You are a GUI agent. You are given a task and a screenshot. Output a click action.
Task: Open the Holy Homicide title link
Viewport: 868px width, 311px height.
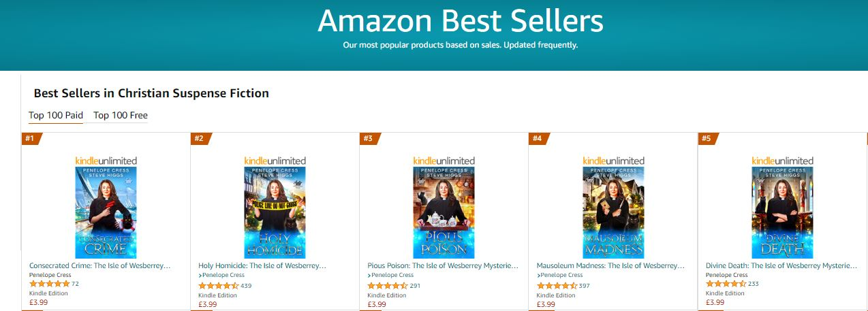[262, 265]
